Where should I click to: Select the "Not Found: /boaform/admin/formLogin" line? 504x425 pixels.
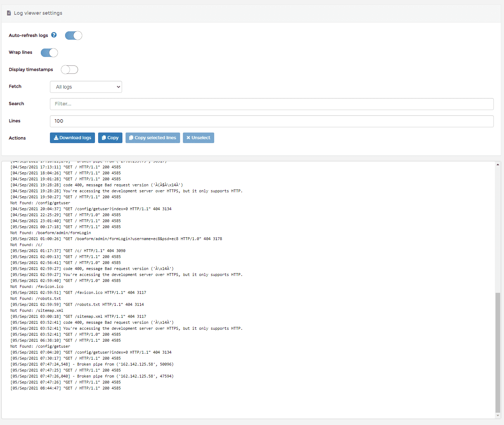pos(51,233)
